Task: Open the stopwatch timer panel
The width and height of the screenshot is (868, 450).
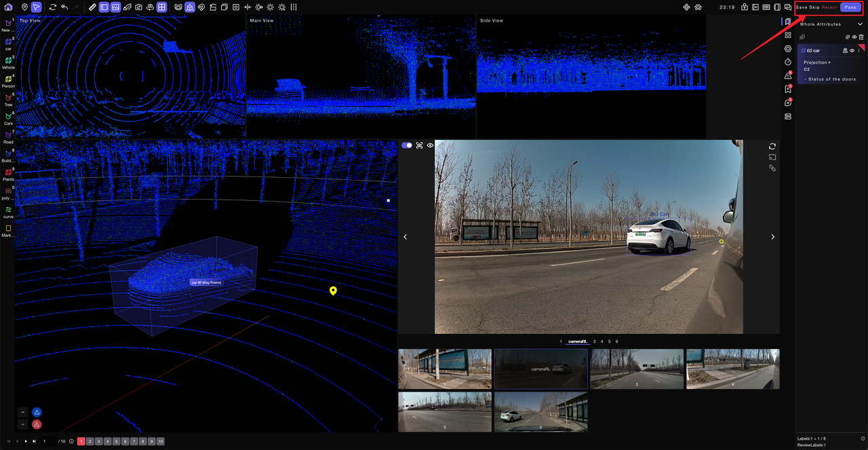Action: (787, 62)
